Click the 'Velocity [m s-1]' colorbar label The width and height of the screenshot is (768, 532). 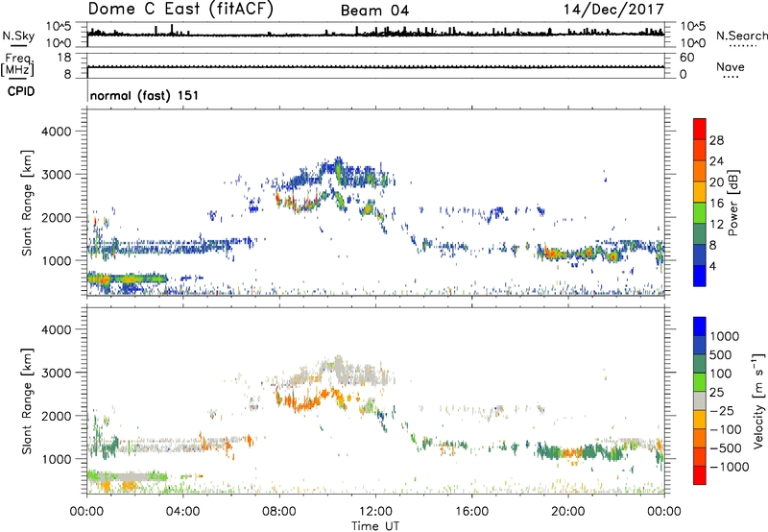tap(758, 400)
